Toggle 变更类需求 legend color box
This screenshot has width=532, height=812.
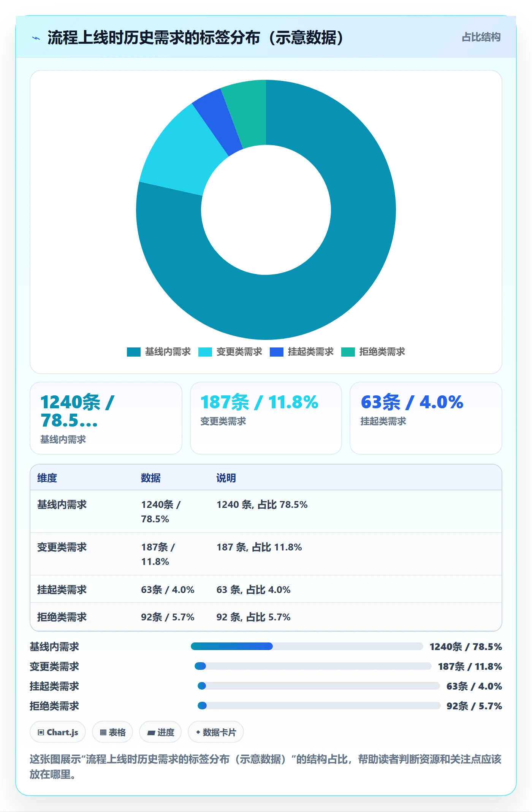[x=205, y=352]
